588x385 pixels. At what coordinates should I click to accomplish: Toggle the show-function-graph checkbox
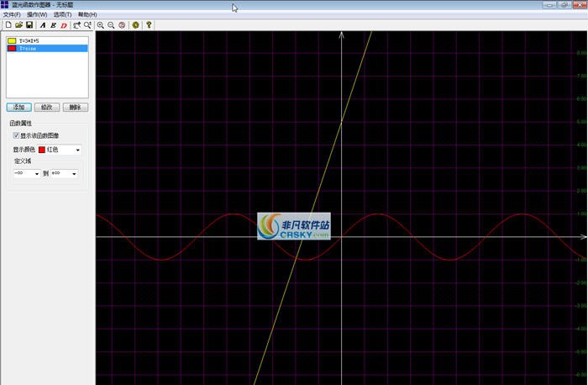click(16, 135)
